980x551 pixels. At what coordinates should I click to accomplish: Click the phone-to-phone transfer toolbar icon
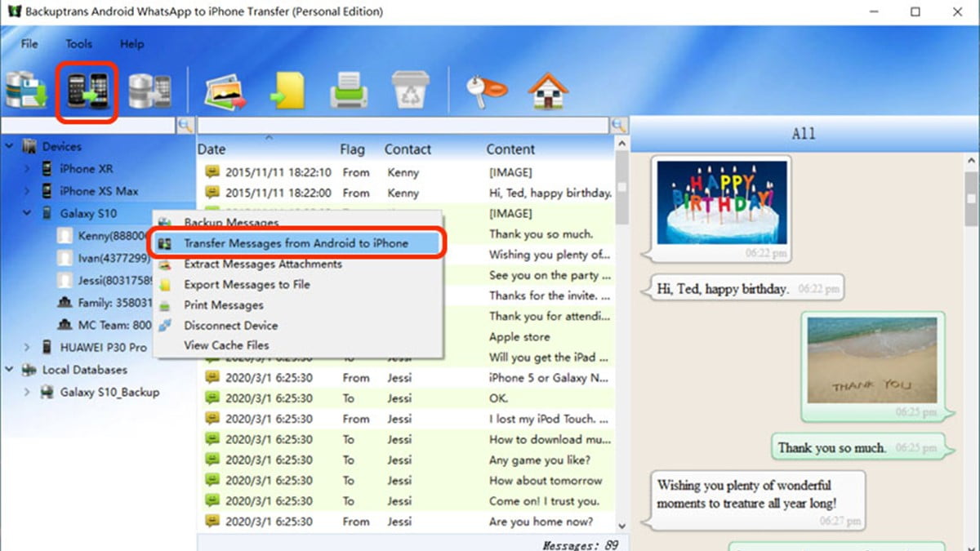87,90
